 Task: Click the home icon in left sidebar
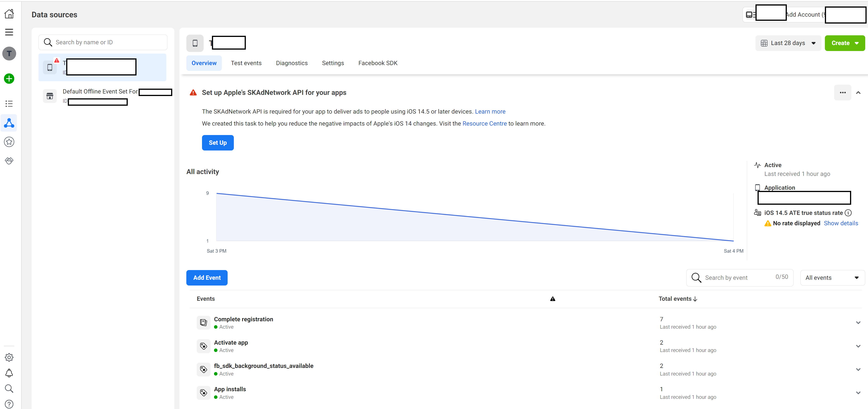[x=9, y=14]
